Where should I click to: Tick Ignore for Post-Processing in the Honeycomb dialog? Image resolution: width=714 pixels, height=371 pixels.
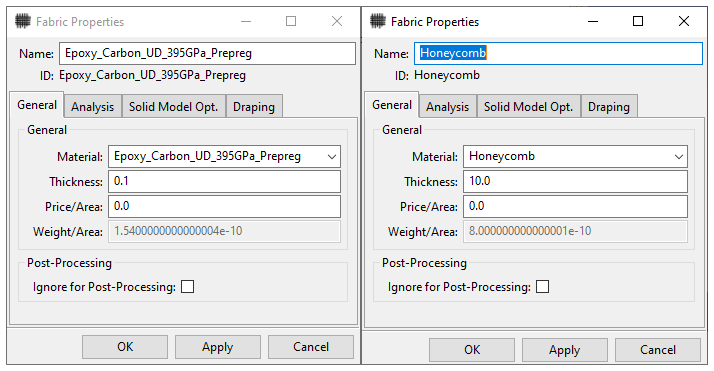coord(542,287)
